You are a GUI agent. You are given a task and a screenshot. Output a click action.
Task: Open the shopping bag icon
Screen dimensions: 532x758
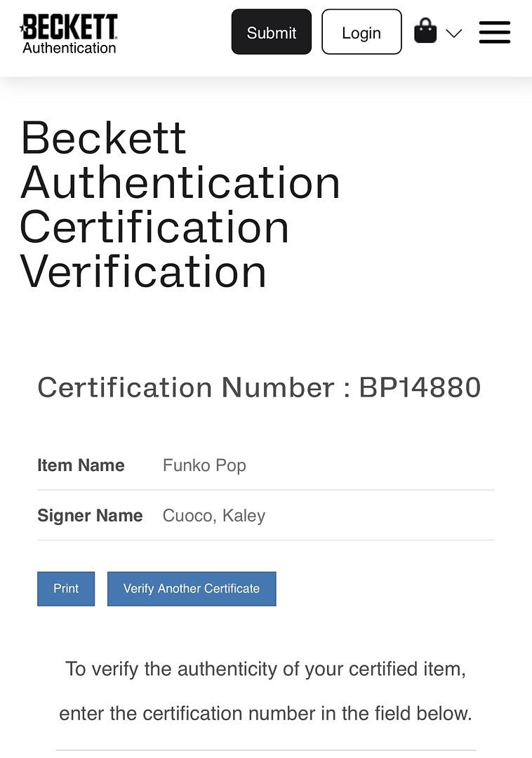pyautogui.click(x=425, y=32)
